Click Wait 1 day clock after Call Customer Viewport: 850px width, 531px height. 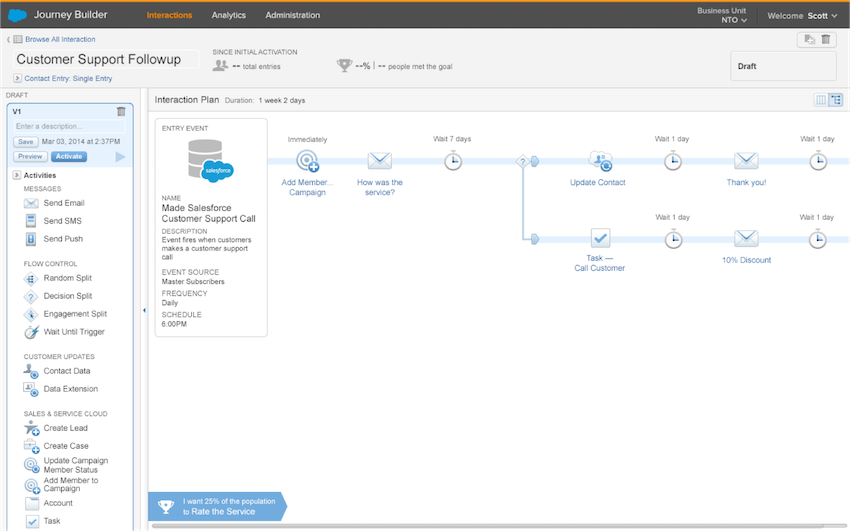[673, 239]
